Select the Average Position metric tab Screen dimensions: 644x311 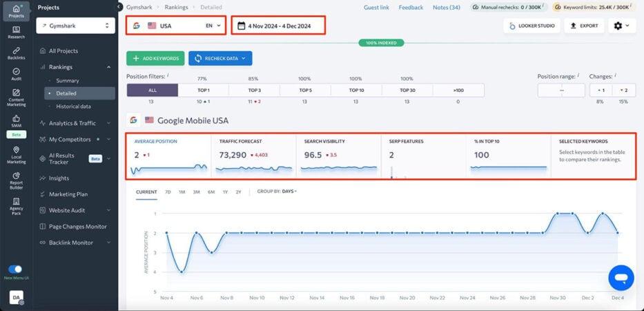coord(169,155)
